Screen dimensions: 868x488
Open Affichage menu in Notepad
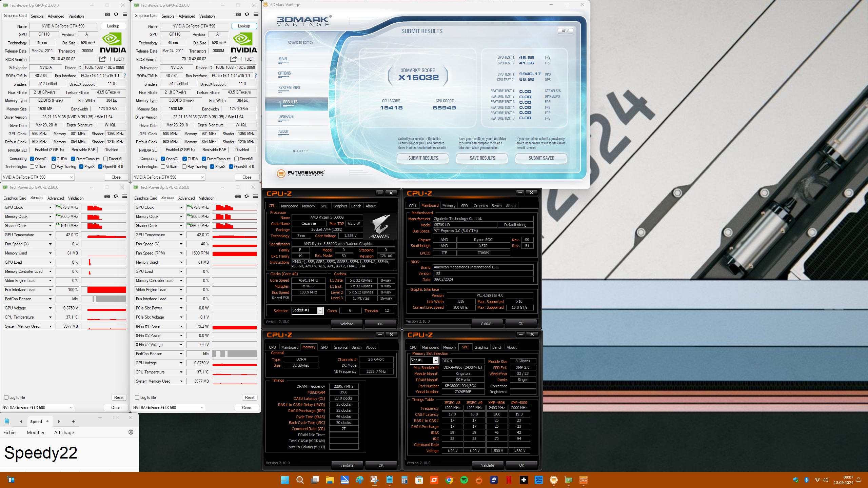(x=64, y=432)
